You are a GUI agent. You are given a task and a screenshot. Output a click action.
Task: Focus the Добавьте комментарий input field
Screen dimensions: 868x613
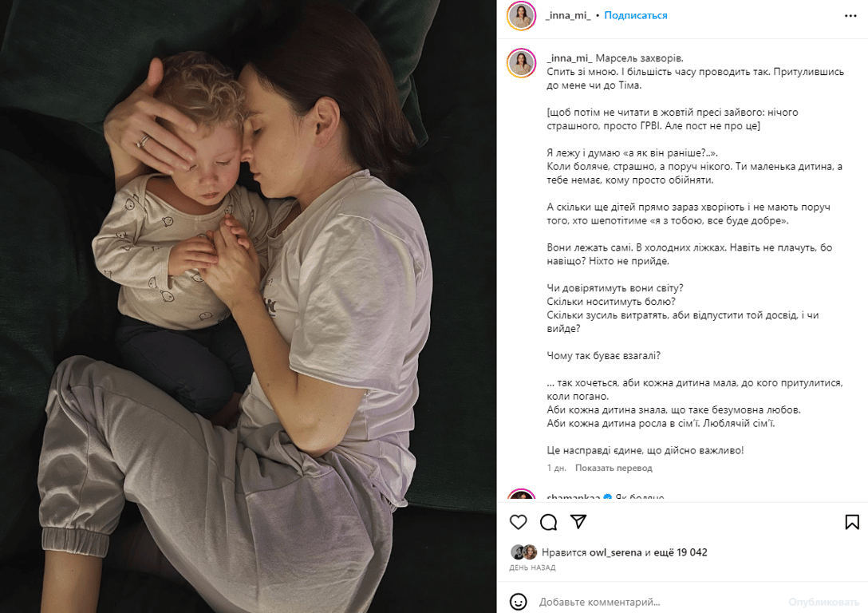[x=659, y=602]
